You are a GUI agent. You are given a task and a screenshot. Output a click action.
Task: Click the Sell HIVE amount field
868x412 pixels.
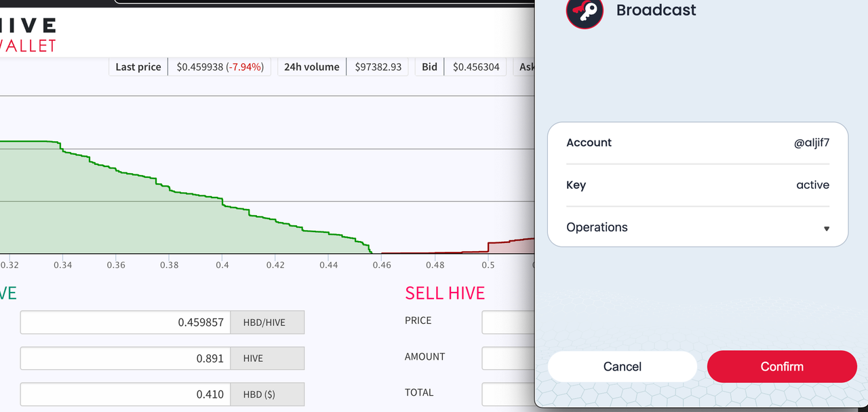point(508,358)
